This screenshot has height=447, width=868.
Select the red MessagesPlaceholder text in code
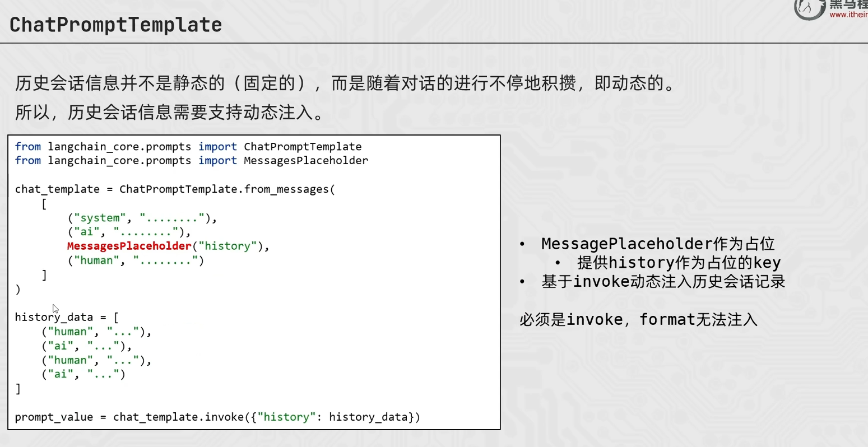129,246
